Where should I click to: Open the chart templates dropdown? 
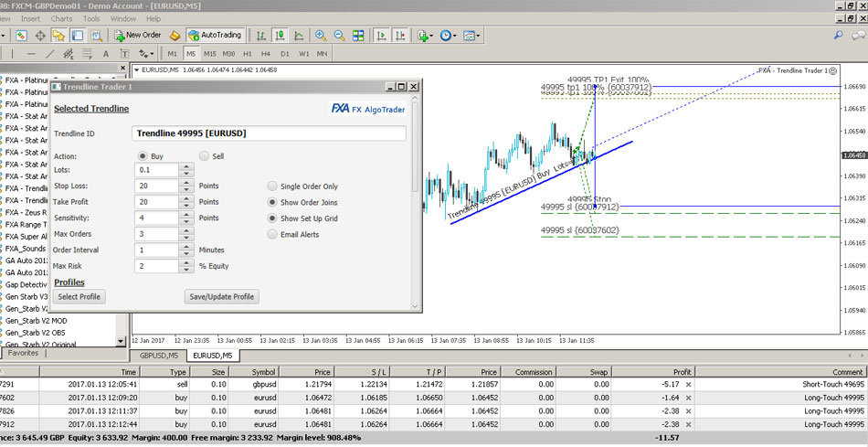pos(471,36)
